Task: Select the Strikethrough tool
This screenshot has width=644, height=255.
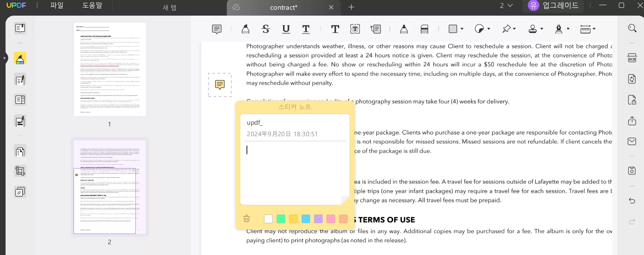Action: point(266,29)
